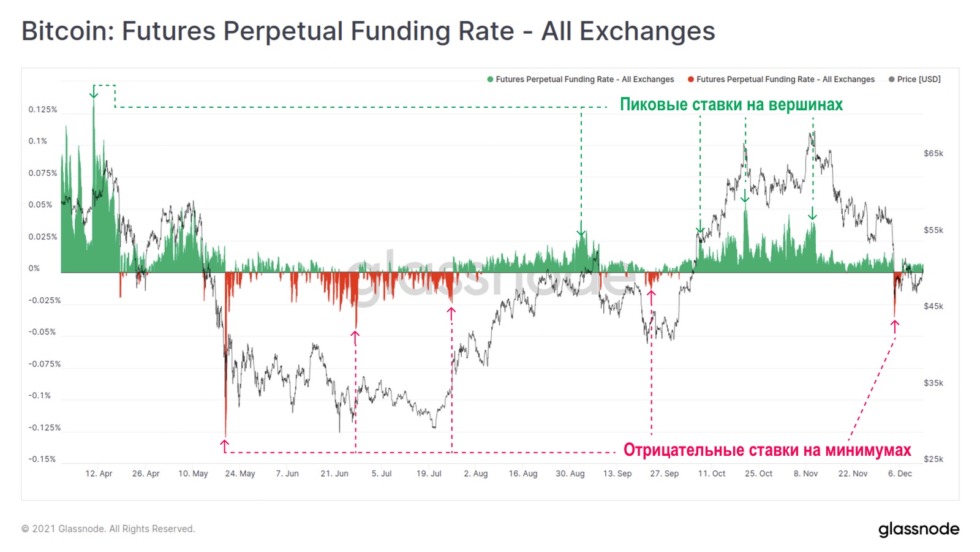Toggle the Price [USD] legend entry
Image resolution: width=980 pixels, height=552 pixels.
click(x=914, y=79)
